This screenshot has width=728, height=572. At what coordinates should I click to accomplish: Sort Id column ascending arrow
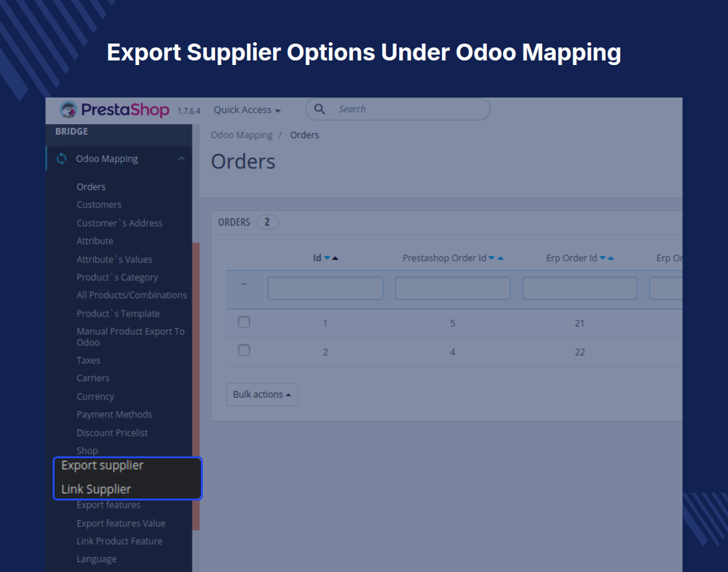(x=335, y=258)
